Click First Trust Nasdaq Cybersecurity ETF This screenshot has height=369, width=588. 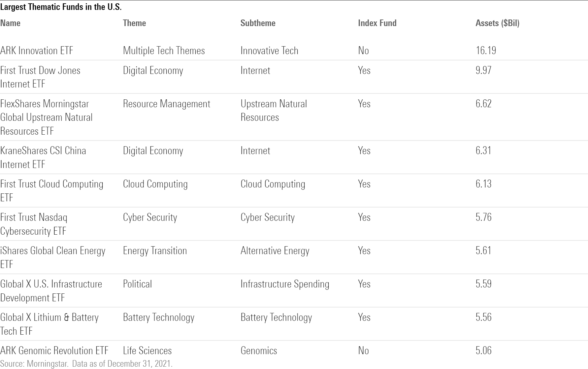(x=33, y=224)
